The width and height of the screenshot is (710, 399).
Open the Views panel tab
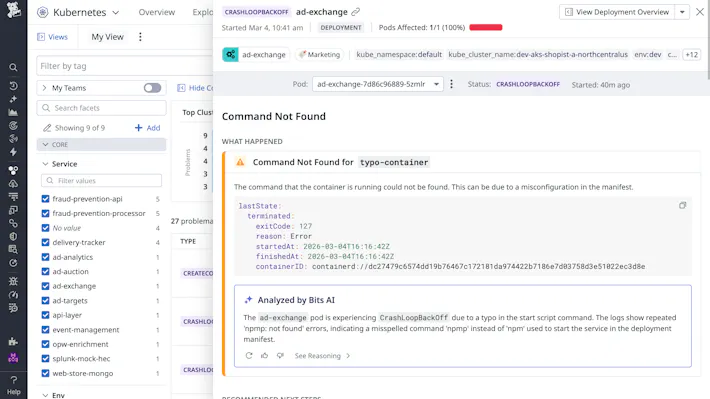53,37
